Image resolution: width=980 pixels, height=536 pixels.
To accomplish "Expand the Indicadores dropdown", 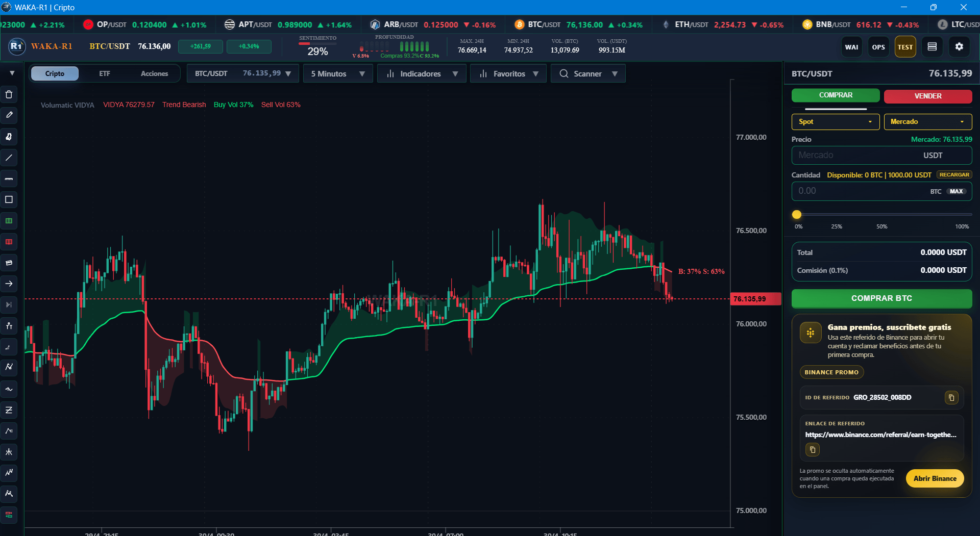I will point(422,74).
